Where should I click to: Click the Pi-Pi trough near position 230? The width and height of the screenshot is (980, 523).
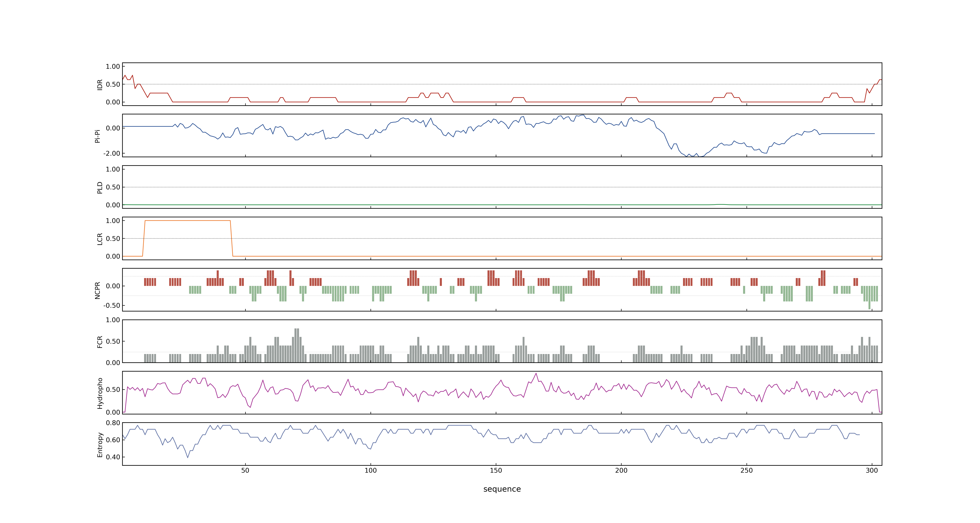(699, 156)
